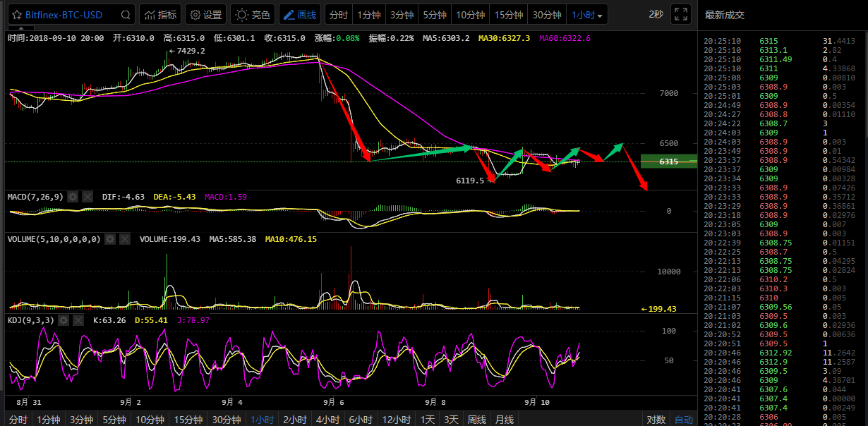Click the fullscreen expand icon
The image size is (868, 426).
click(680, 15)
